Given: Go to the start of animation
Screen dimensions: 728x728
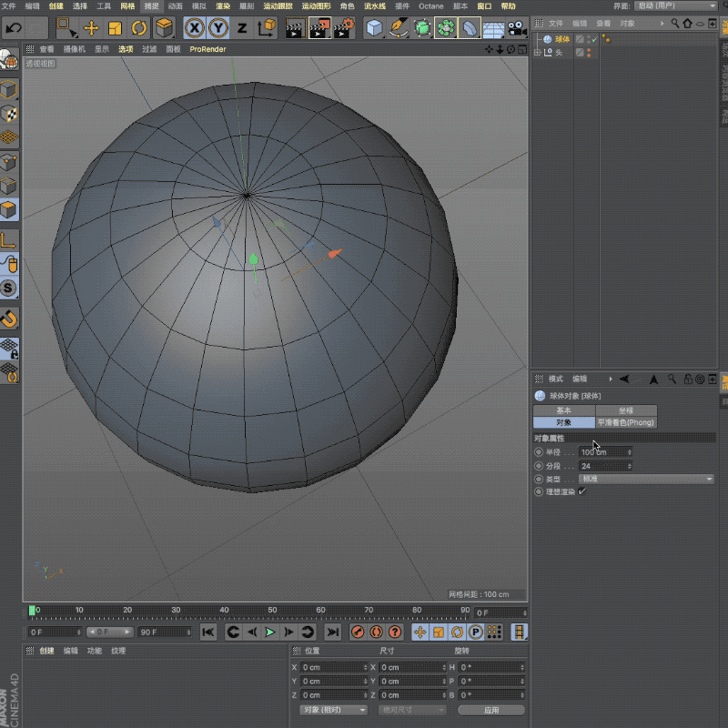Looking at the screenshot, I should pos(208,632).
